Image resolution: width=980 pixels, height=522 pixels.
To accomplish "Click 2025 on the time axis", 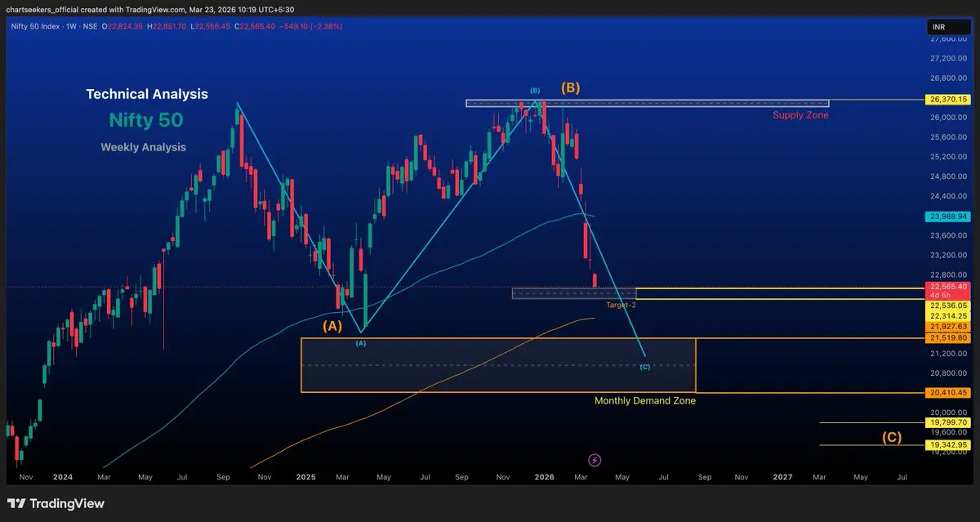I will (306, 476).
